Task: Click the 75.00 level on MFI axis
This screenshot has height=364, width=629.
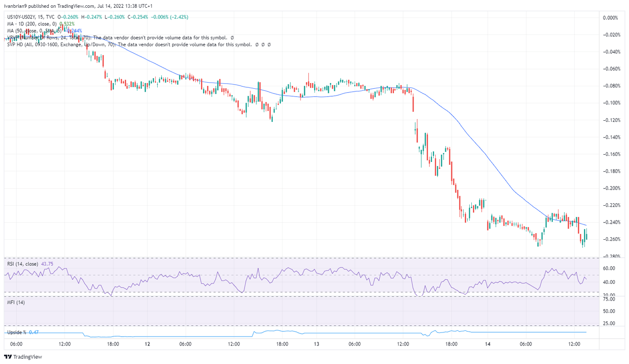Action: (609, 299)
